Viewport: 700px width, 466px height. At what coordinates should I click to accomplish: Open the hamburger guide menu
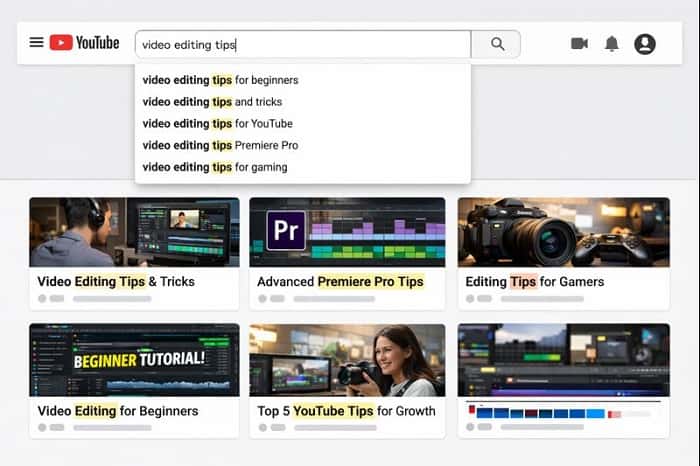[36, 42]
